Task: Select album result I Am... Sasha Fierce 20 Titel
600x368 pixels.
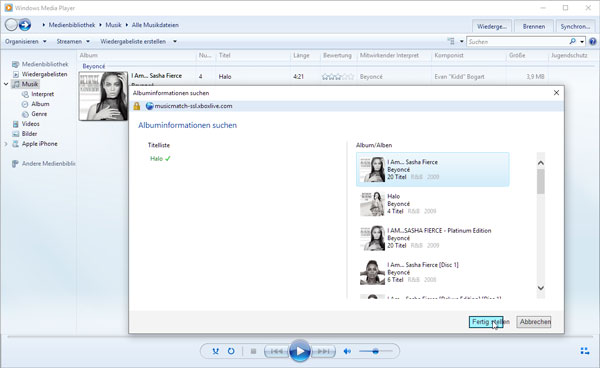Action: click(x=432, y=169)
